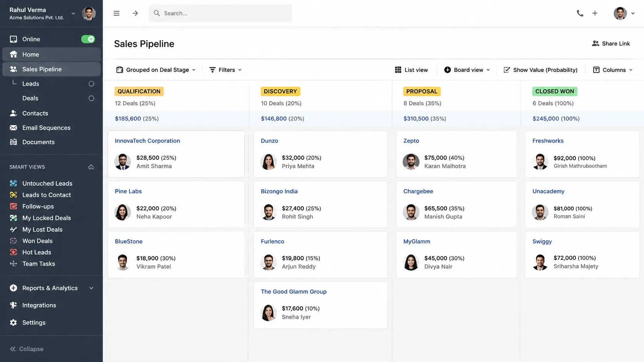Click Sneha Iyer's avatar on Good Glamm card
The height and width of the screenshot is (362, 644).
point(268,313)
